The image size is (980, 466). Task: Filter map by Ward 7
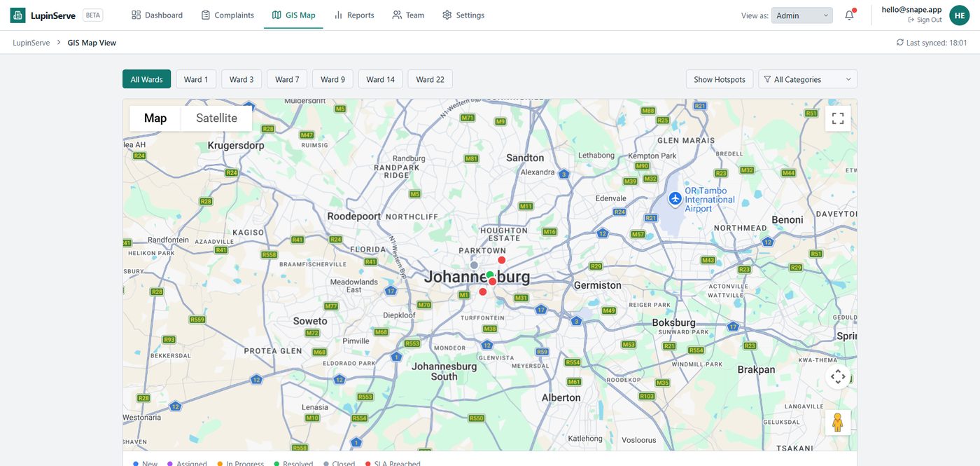[x=287, y=79]
